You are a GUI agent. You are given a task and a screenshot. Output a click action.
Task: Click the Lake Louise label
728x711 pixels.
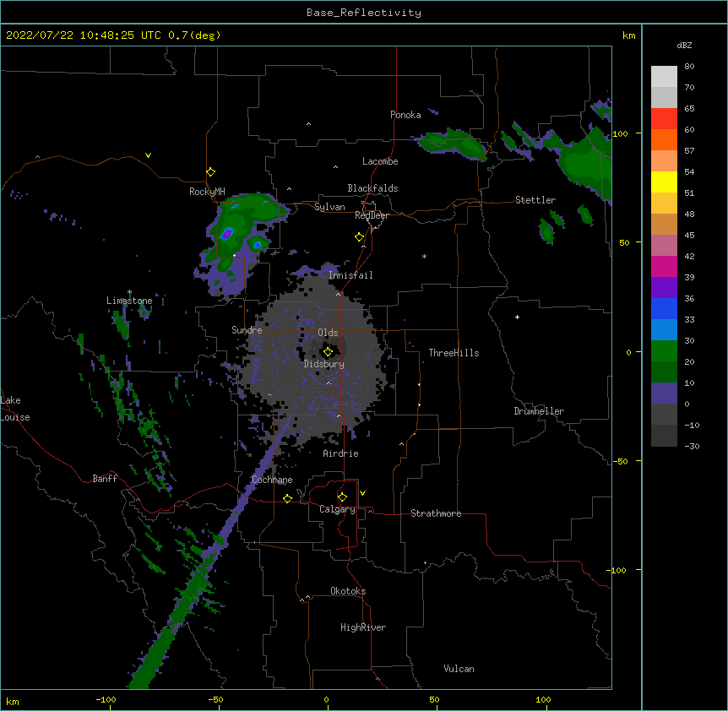(x=15, y=409)
